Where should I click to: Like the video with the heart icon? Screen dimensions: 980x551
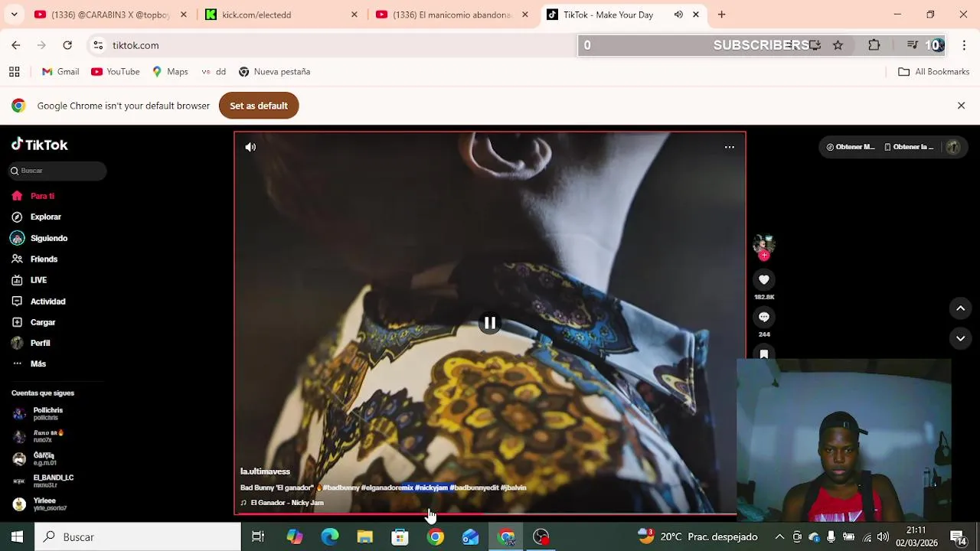tap(763, 280)
